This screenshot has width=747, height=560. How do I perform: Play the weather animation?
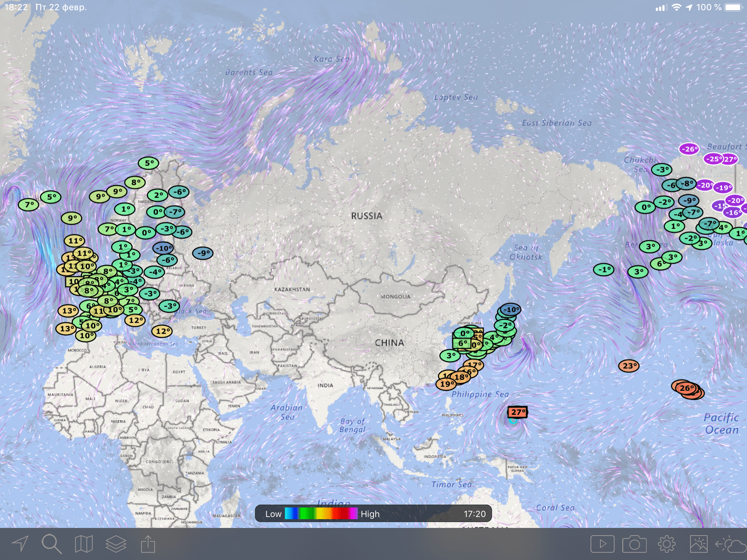click(x=602, y=544)
